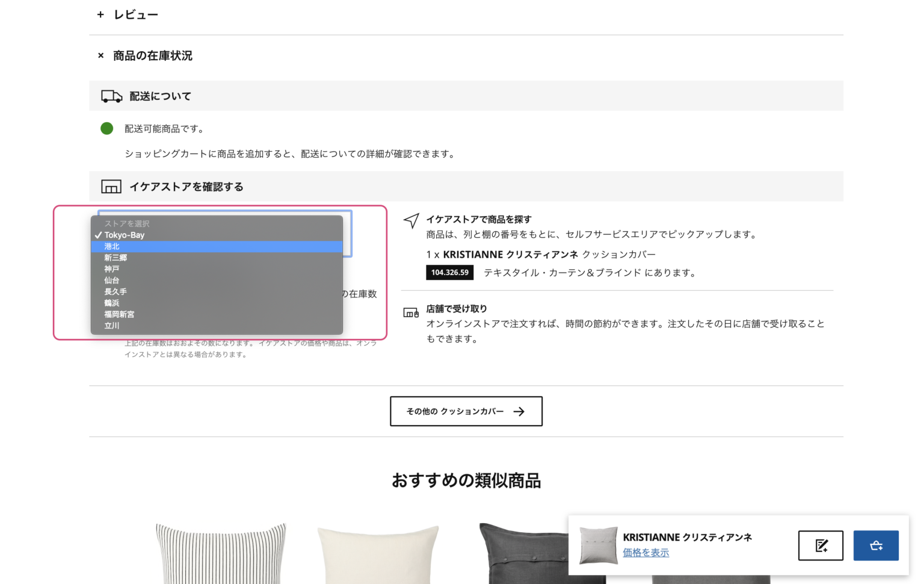
Task: Open the shopping list icon in the product bar
Action: tap(821, 545)
